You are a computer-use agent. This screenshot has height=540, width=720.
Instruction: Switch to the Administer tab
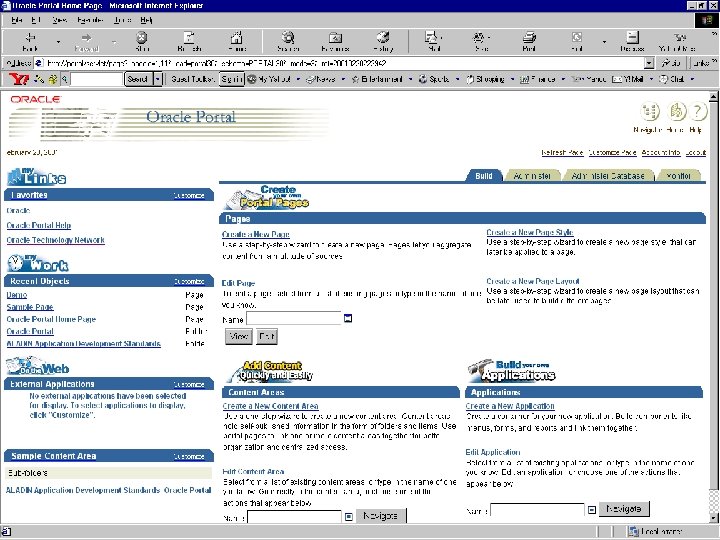point(532,176)
